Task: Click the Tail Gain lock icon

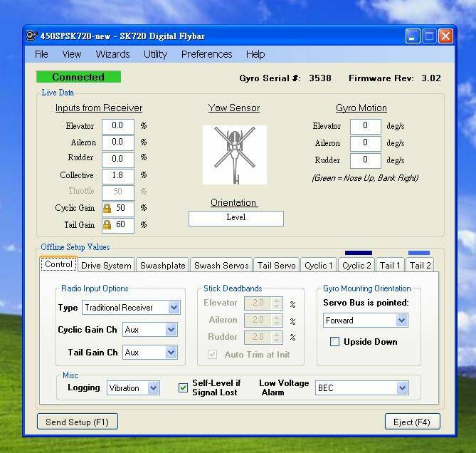Action: coord(107,225)
